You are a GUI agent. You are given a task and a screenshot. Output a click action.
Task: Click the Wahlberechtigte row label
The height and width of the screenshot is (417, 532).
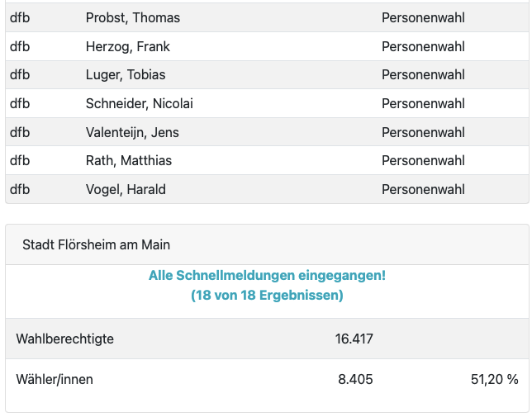coord(65,339)
